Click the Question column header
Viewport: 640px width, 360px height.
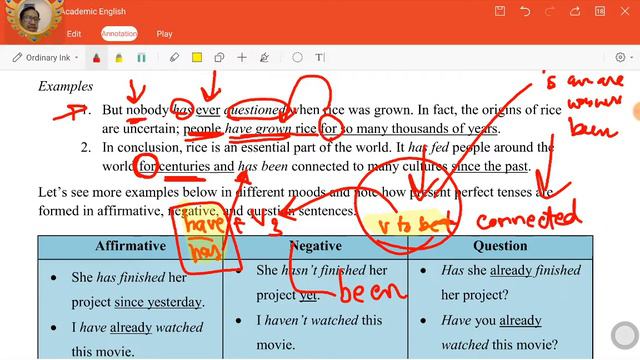click(500, 246)
